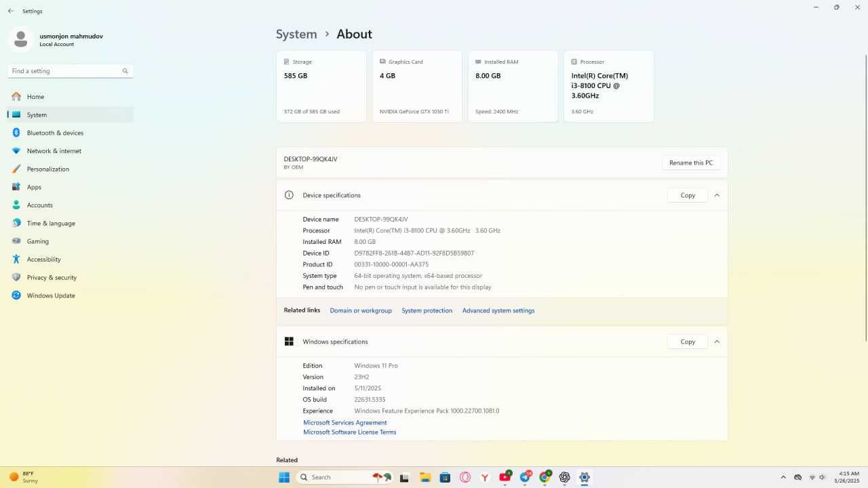Copy the Device specifications
Screen dimensions: 868x488
pyautogui.click(x=688, y=195)
